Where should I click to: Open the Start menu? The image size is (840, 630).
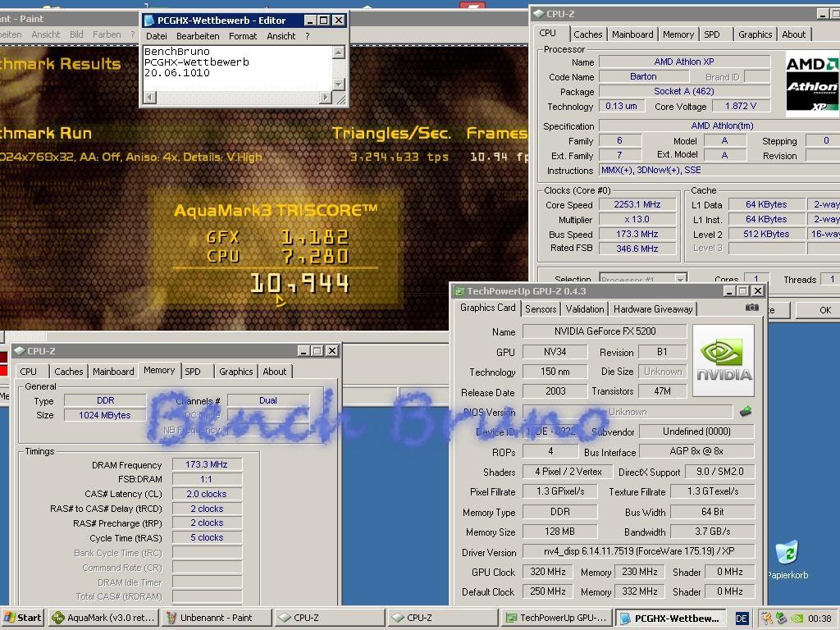coord(22,618)
